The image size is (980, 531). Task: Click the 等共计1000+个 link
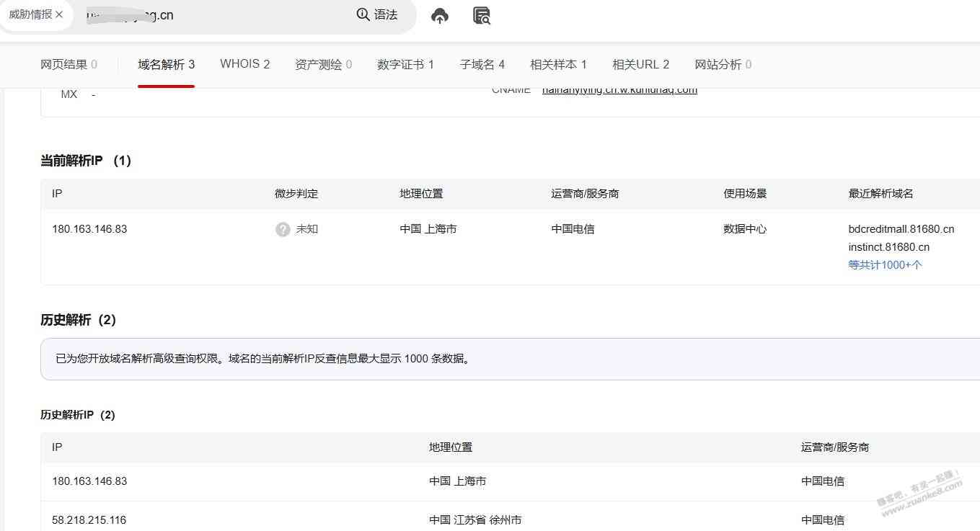click(x=885, y=264)
